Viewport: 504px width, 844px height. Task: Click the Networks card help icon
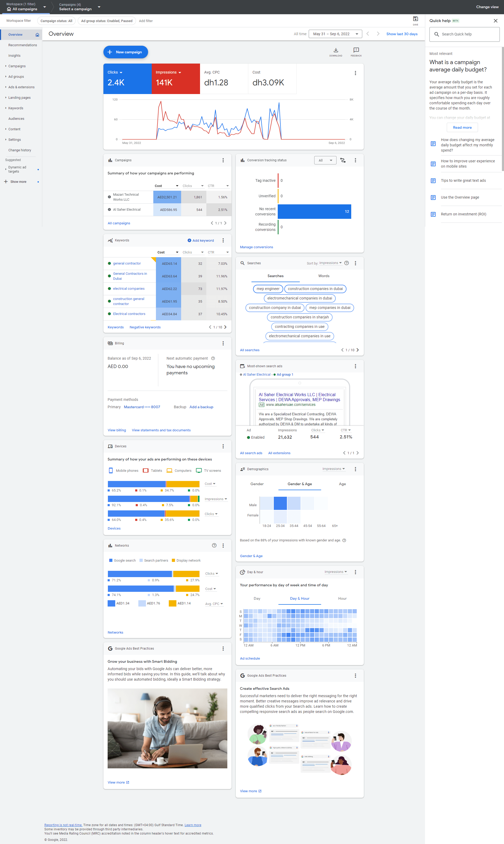(214, 545)
